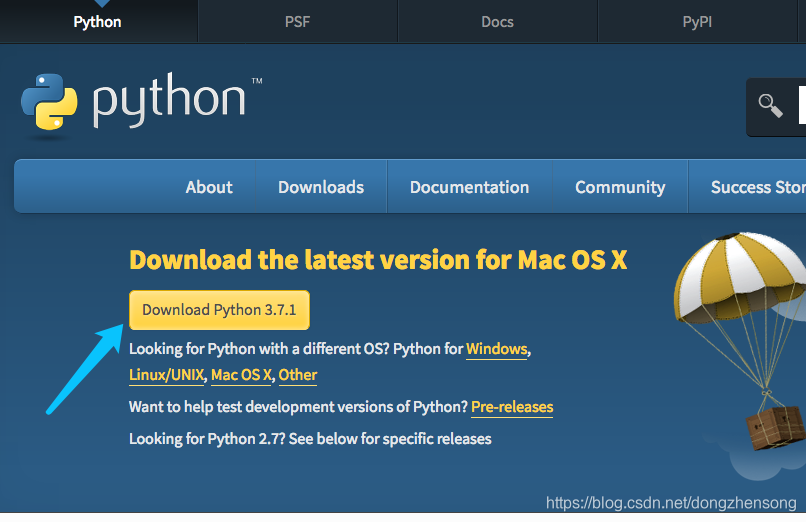
Task: Click the search magnifier icon
Action: tap(771, 106)
